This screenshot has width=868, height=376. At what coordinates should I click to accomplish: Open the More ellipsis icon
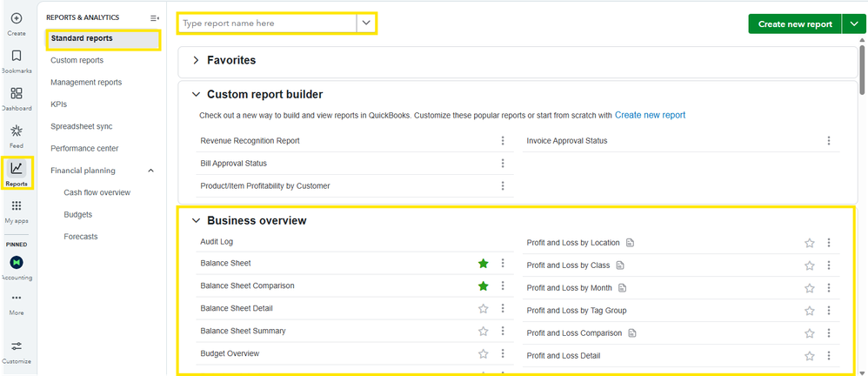(17, 298)
